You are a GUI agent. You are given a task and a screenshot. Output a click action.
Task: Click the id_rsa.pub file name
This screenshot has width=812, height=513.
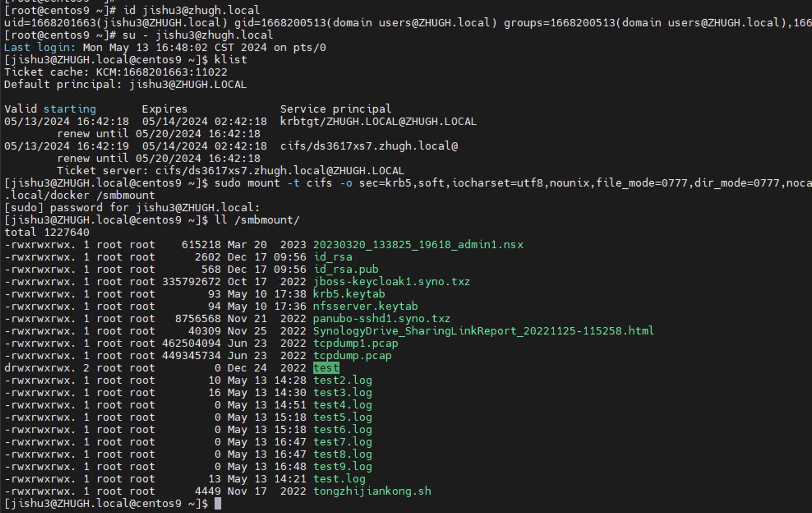click(346, 269)
